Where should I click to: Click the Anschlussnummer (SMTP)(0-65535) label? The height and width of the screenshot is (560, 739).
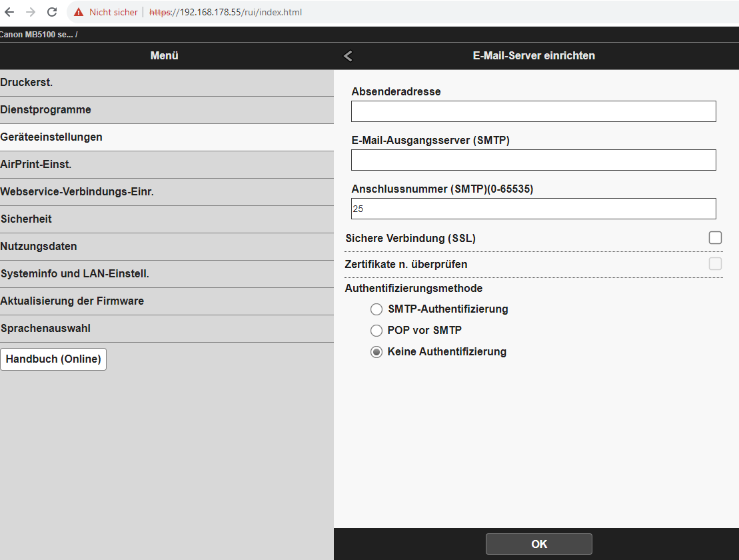coord(442,189)
